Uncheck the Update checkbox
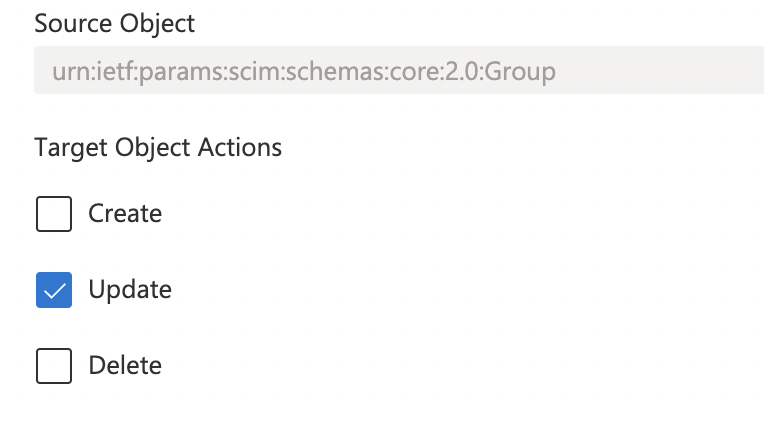 [54, 291]
